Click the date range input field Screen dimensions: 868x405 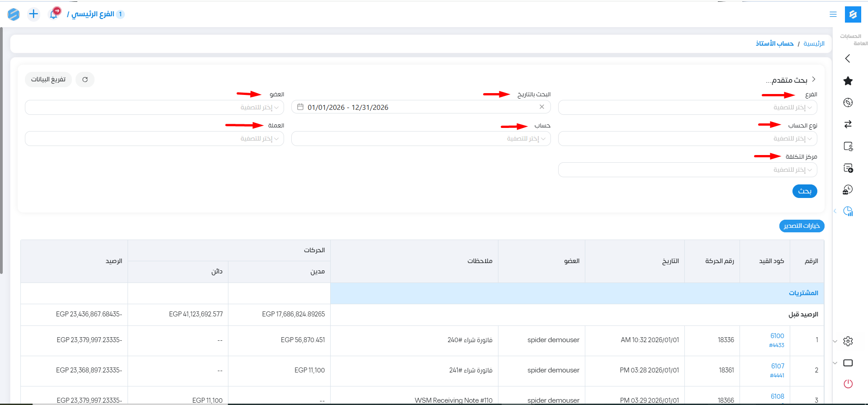click(416, 107)
